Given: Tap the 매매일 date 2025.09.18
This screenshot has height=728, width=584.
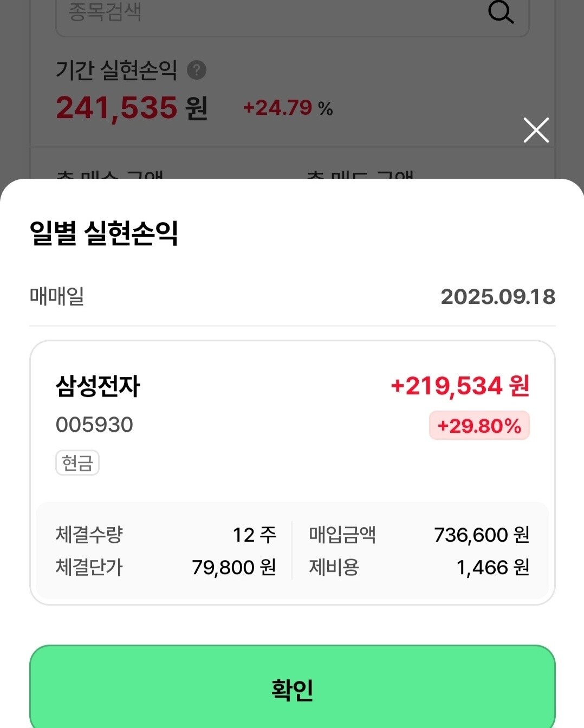Looking at the screenshot, I should (x=498, y=297).
